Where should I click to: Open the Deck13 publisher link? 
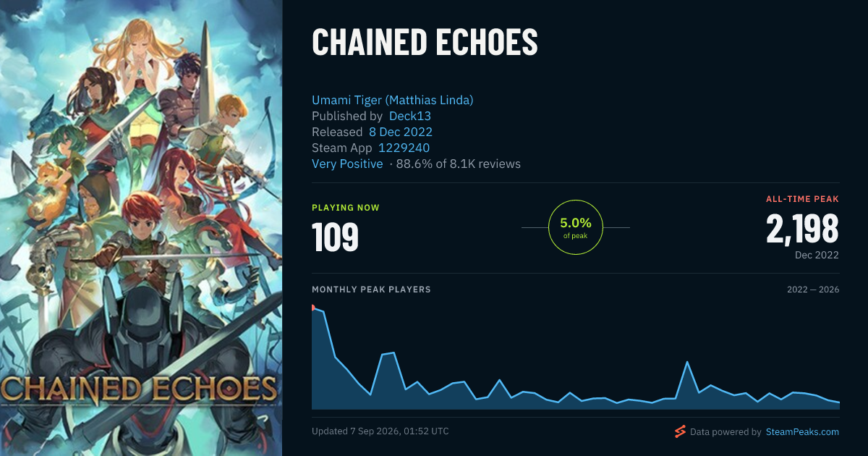tap(410, 116)
